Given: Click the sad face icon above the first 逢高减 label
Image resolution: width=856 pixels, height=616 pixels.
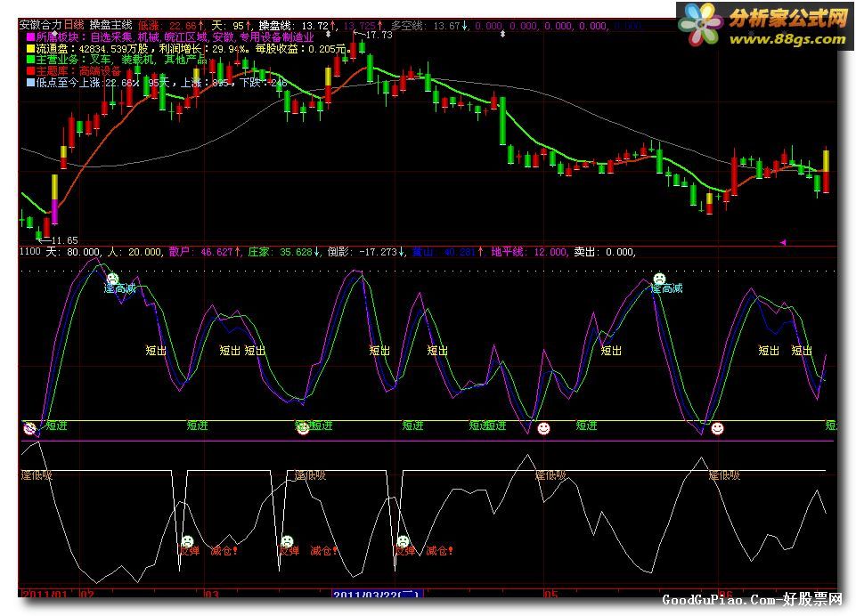Looking at the screenshot, I should point(112,279).
